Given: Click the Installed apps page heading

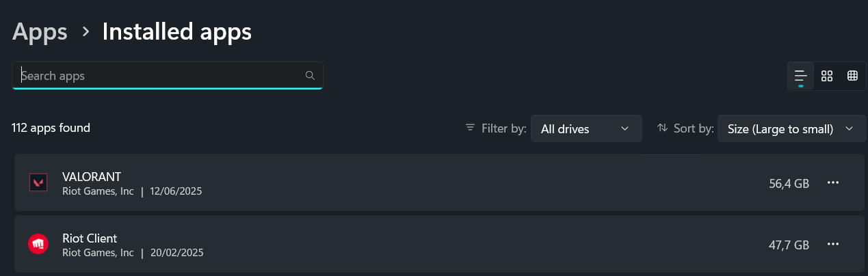Looking at the screenshot, I should [x=177, y=31].
